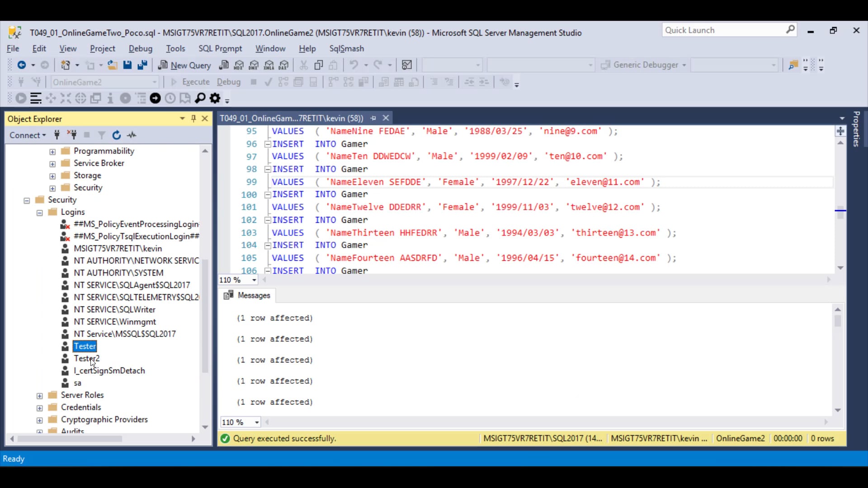Click the XMLA query toolbar icon

click(x=269, y=65)
